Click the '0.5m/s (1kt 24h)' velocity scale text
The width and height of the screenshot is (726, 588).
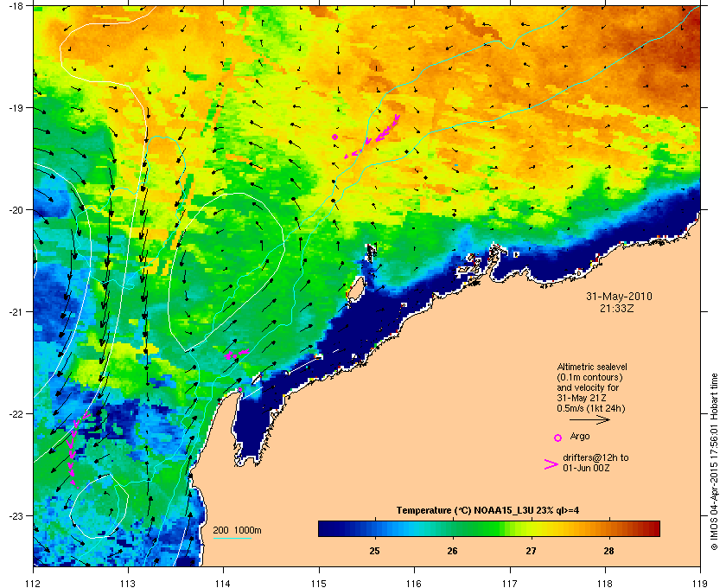click(591, 409)
